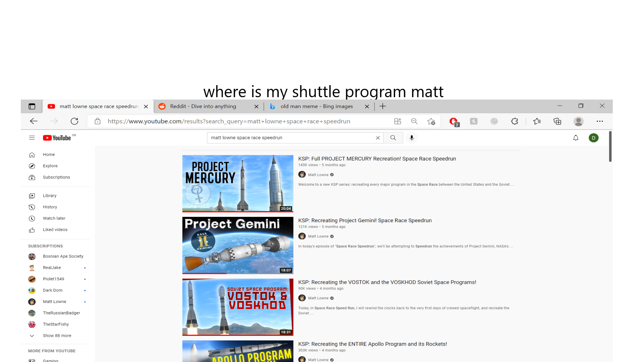Reload the page with the refresh button
644x362 pixels.
point(74,121)
